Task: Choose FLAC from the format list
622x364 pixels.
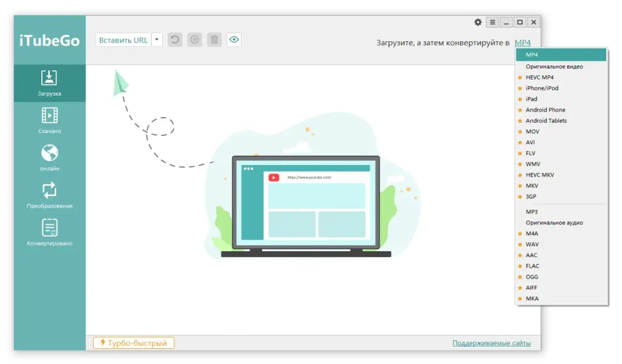Action: pos(533,266)
